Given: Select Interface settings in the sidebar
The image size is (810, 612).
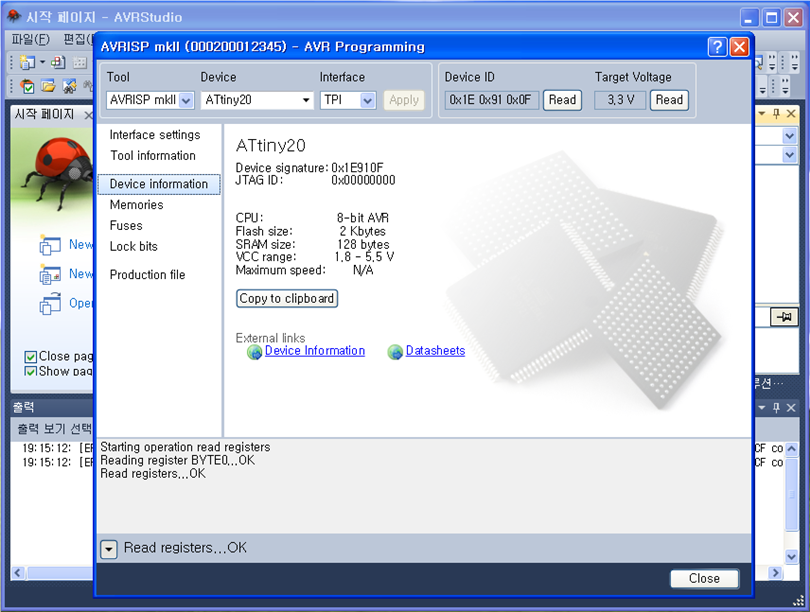Looking at the screenshot, I should point(155,135).
